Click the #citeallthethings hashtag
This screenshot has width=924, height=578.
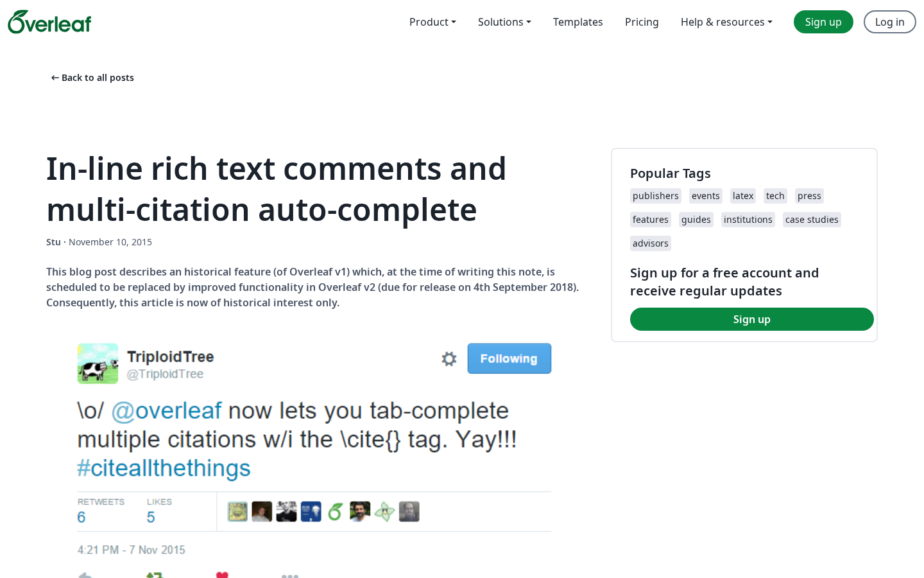point(164,468)
